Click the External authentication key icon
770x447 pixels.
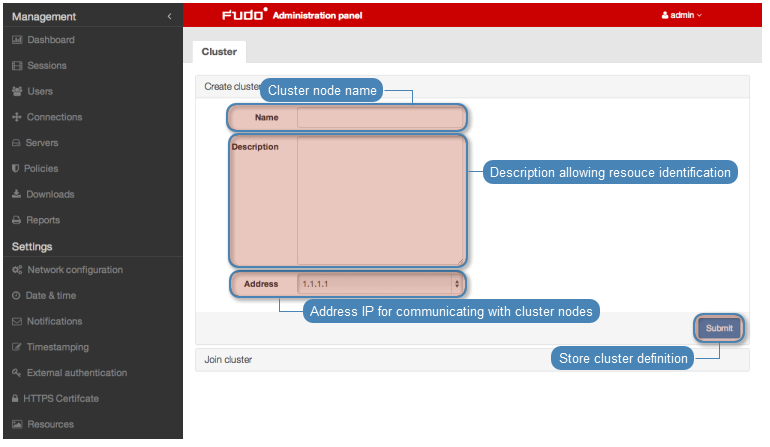17,373
